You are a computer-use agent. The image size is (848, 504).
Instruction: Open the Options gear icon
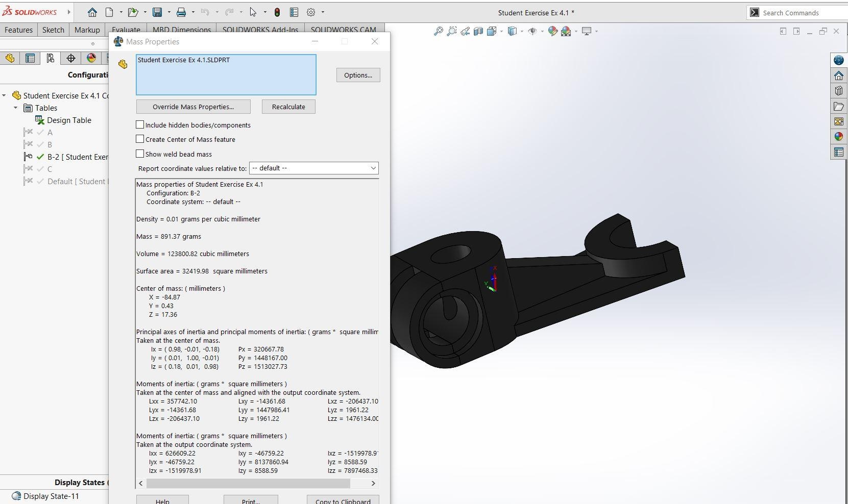311,12
